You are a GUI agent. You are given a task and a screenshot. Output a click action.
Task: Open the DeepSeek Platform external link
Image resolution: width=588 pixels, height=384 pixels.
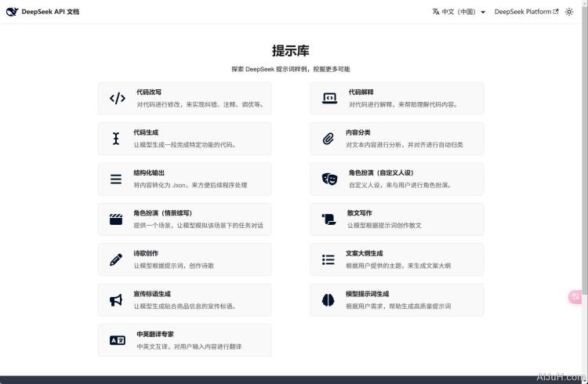pos(526,12)
